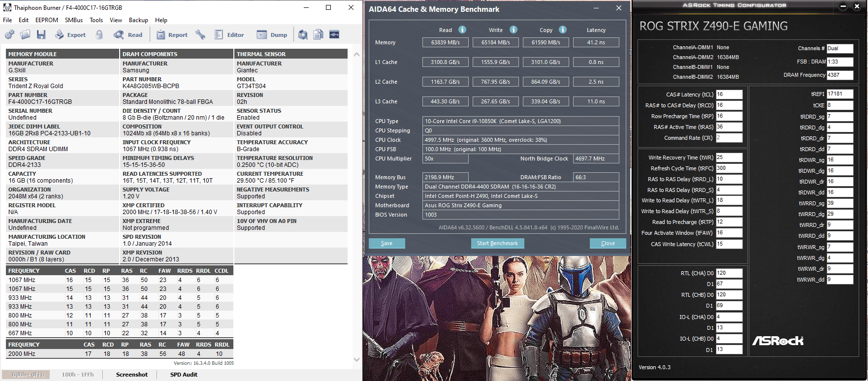Click the CPU Type value field
This screenshot has width=868, height=381.
click(x=521, y=121)
